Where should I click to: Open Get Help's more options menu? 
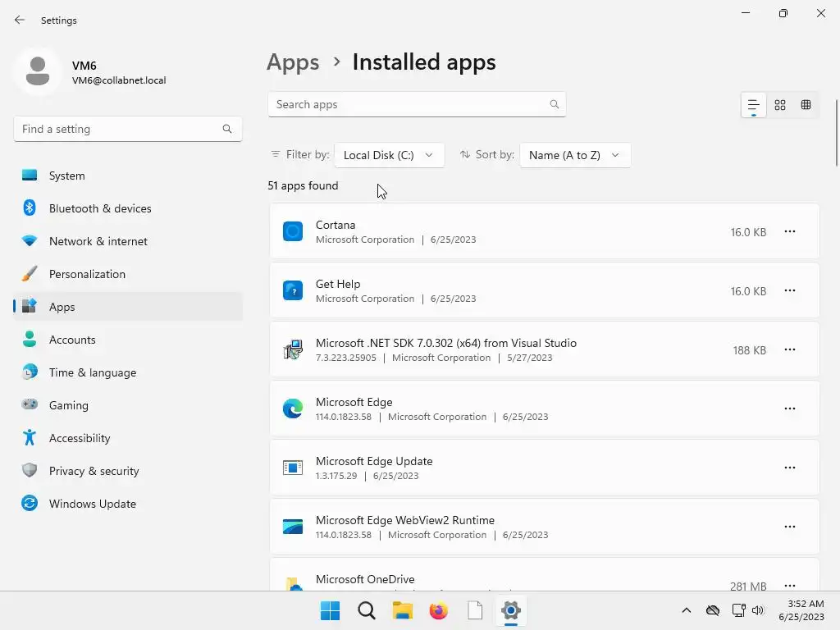[x=789, y=291]
